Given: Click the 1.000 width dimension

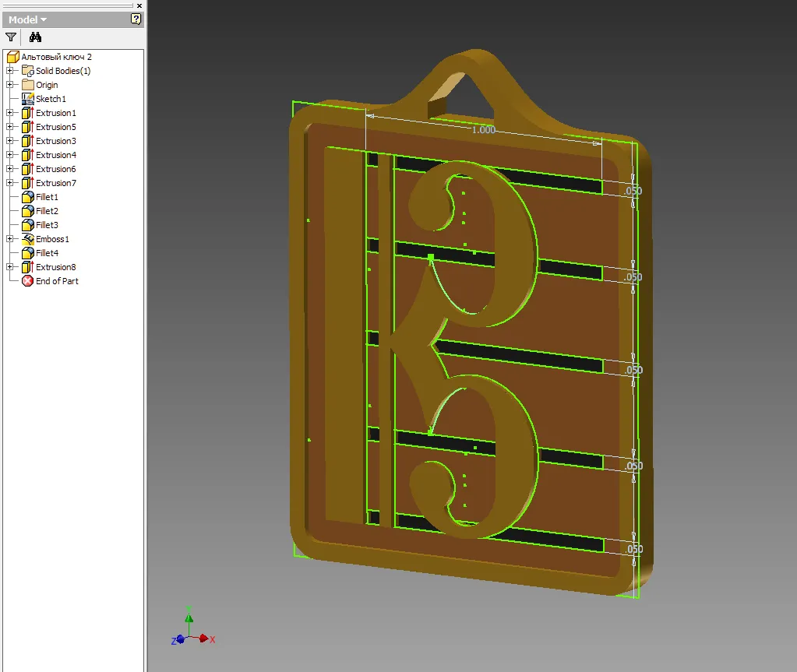Looking at the screenshot, I should click(x=483, y=129).
